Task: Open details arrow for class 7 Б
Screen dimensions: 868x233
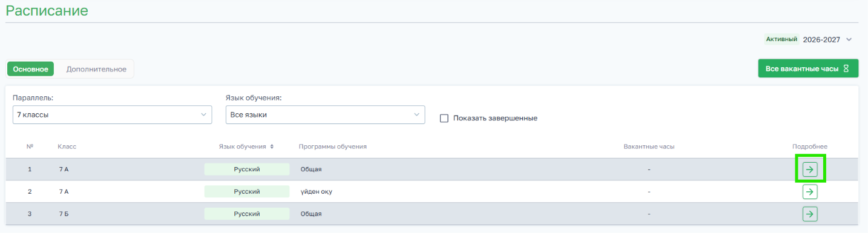Action: pos(810,214)
